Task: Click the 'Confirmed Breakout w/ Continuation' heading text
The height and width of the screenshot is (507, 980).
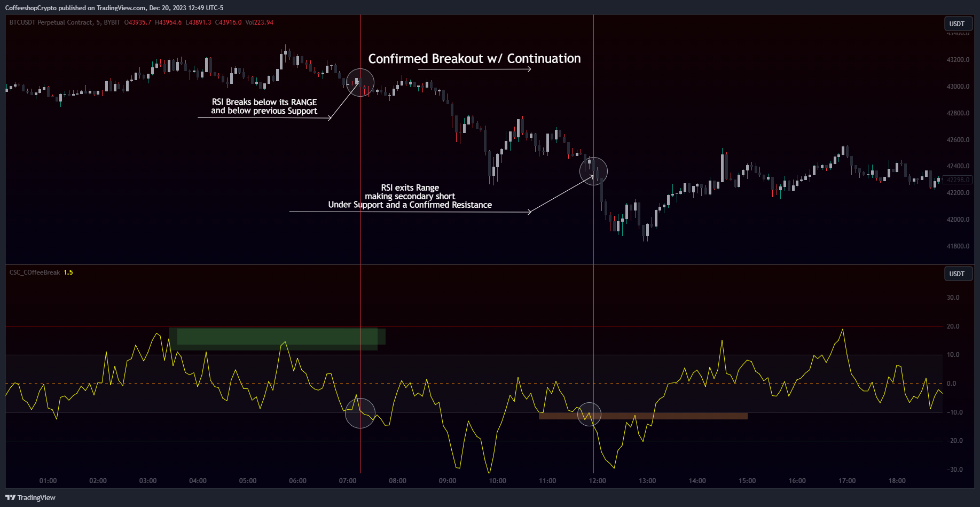Action: (x=474, y=58)
